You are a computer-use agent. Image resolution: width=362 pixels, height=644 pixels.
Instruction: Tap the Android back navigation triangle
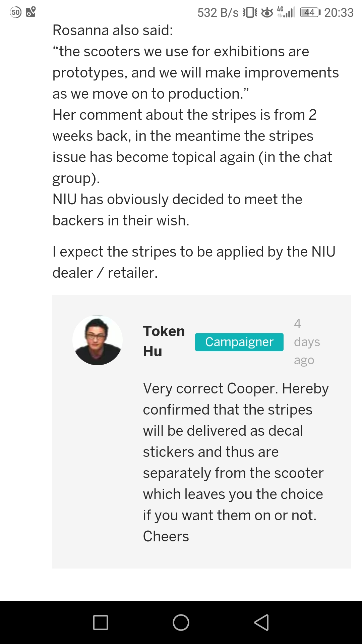pos(262,623)
